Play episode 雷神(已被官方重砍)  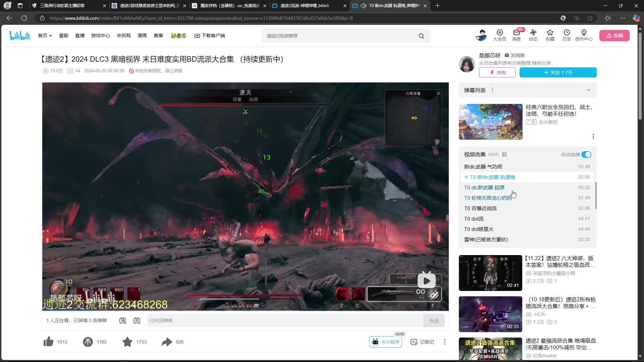[x=527, y=239]
